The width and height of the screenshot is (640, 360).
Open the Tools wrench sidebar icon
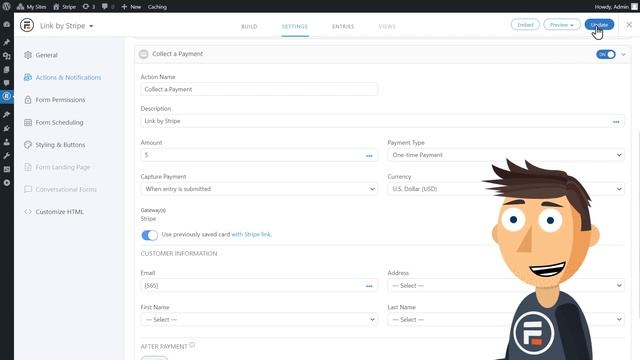[x=7, y=156]
